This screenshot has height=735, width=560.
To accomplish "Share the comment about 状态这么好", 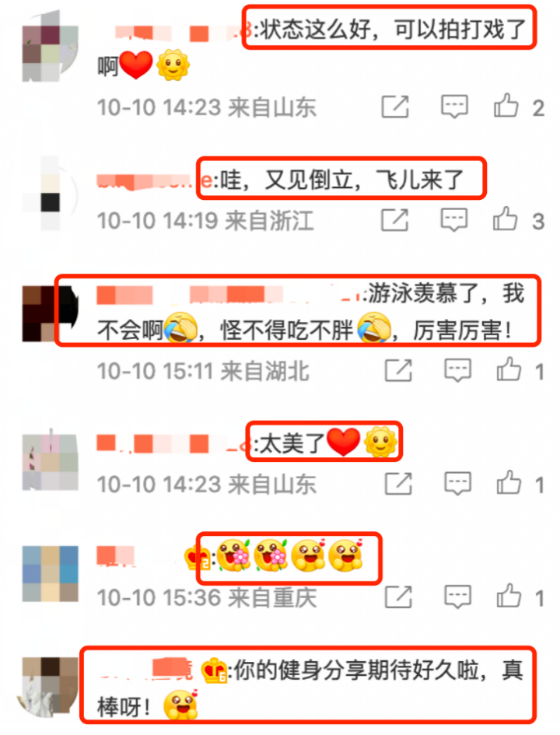I will tap(395, 107).
